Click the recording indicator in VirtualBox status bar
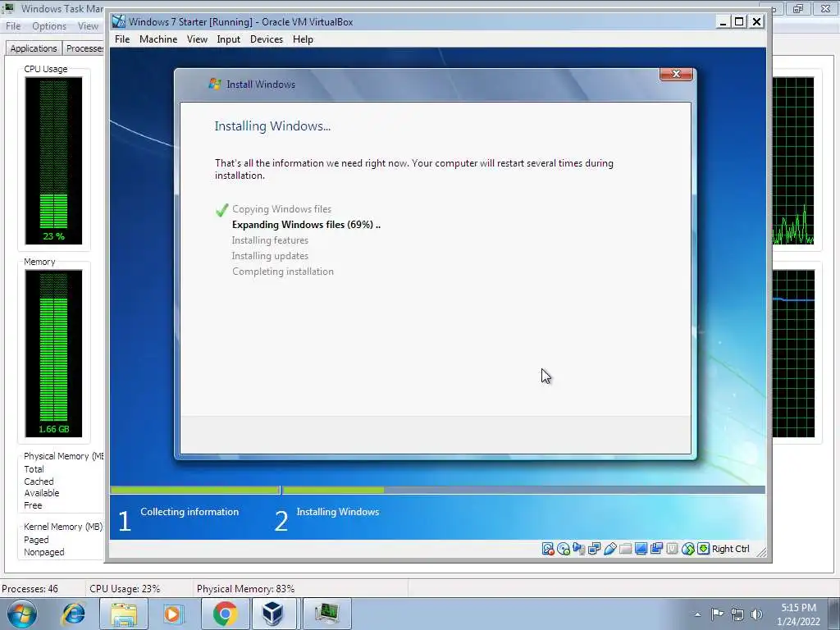 (656, 549)
